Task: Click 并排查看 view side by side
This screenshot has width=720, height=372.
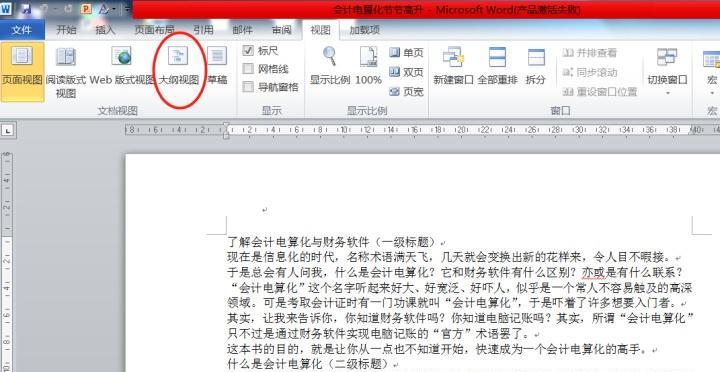Action: pyautogui.click(x=590, y=53)
